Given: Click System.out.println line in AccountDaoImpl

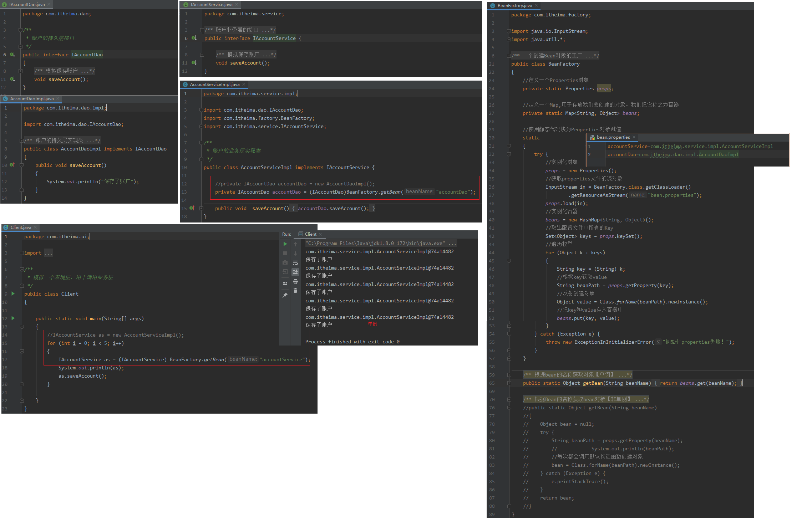Looking at the screenshot, I should click(93, 181).
